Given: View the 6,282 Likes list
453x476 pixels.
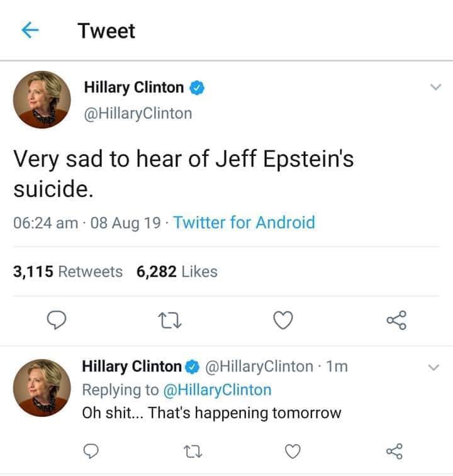Looking at the screenshot, I should [177, 272].
